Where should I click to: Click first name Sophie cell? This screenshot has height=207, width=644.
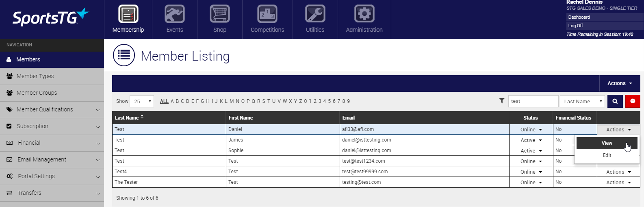click(x=283, y=150)
